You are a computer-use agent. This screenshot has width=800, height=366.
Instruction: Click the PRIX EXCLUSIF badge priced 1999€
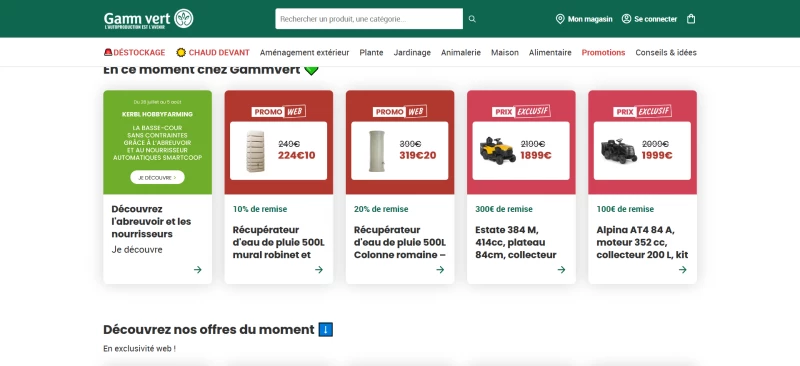[x=642, y=111]
